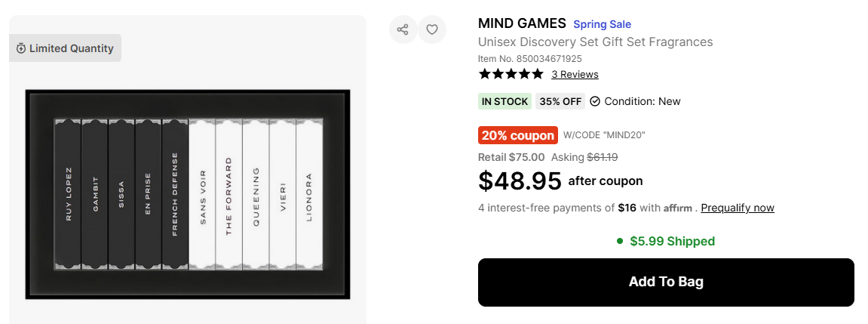Click the MIND GAMES brand name
Viewport: 868px width, 324px height.
coord(522,23)
